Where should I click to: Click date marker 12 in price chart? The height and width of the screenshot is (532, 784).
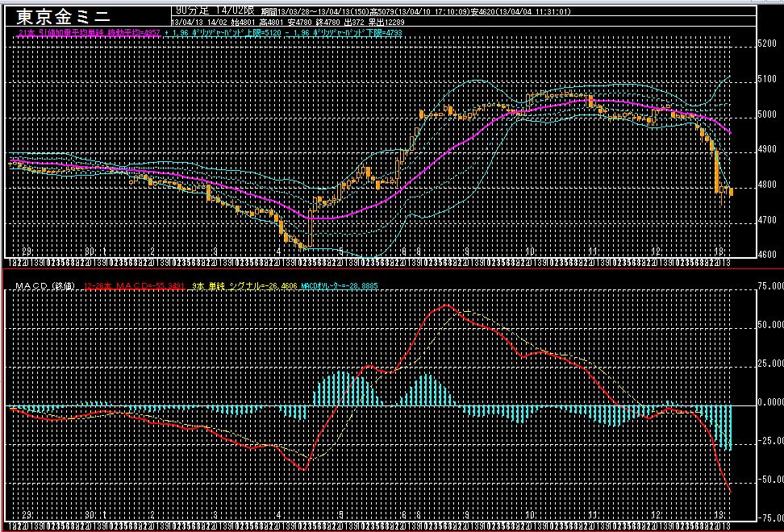(656, 251)
